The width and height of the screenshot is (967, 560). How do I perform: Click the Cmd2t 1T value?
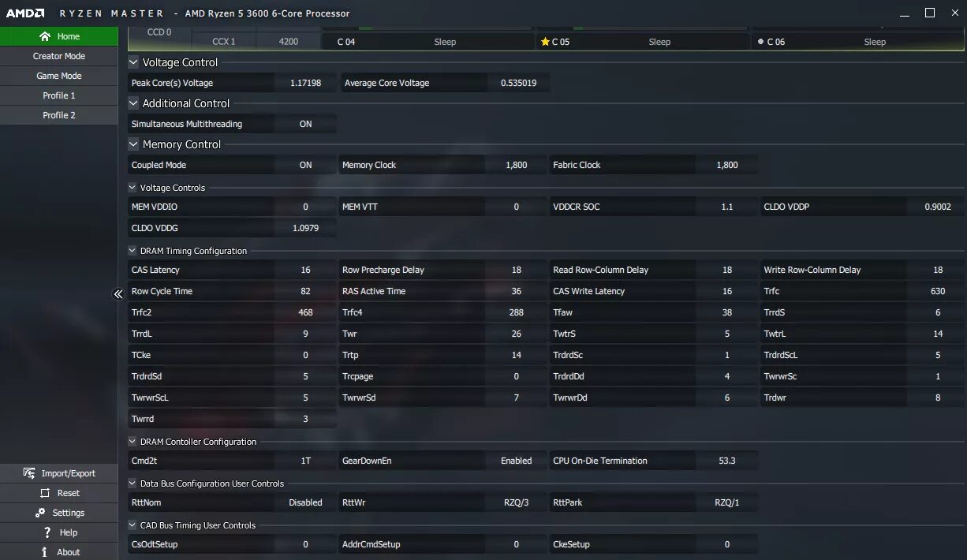point(305,461)
